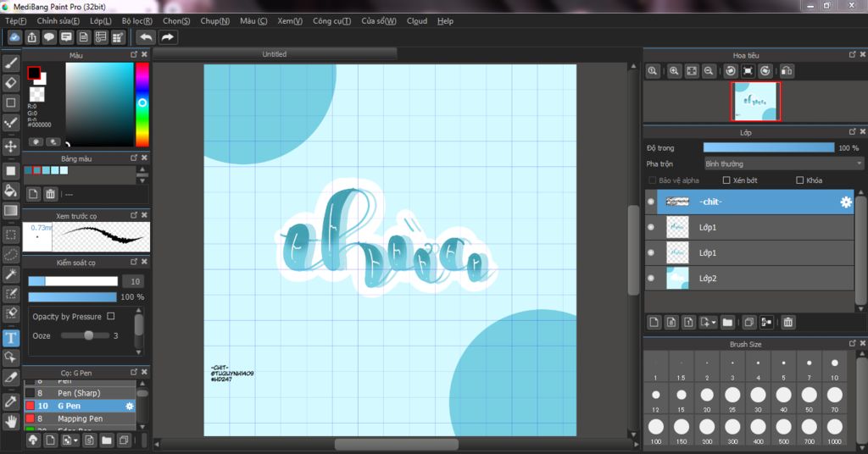The height and width of the screenshot is (454, 868).
Task: Select the Fill rectangle tool
Action: 11,171
